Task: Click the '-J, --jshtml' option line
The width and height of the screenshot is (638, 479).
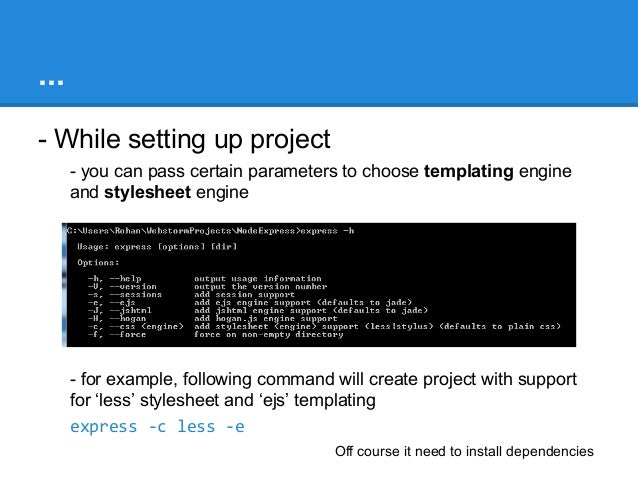Action: [x=258, y=311]
